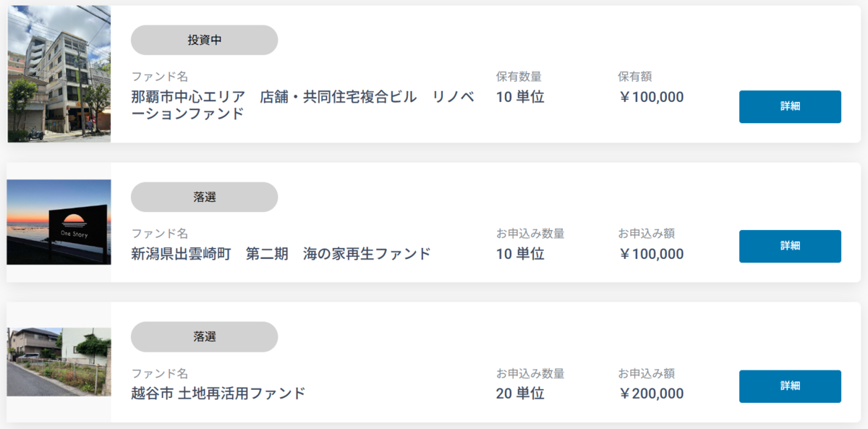Open details for the Naha renovation fund
The width and height of the screenshot is (868, 429).
pyautogui.click(x=790, y=106)
